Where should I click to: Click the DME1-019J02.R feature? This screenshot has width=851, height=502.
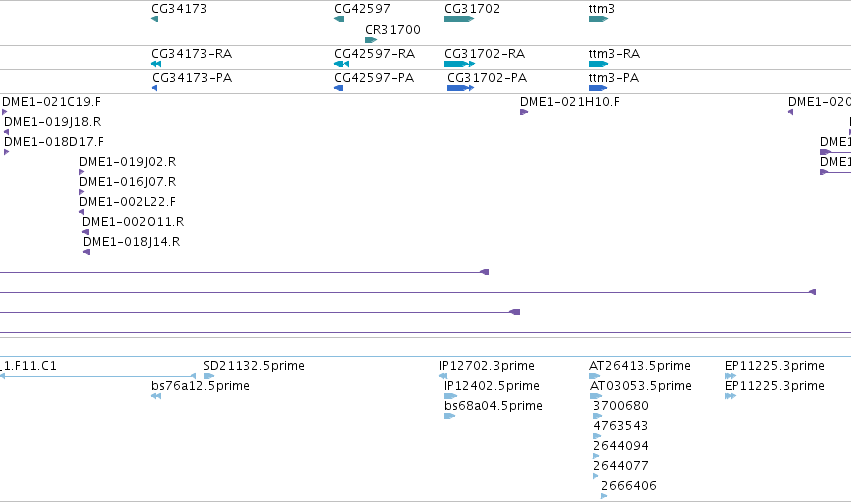pos(81,172)
